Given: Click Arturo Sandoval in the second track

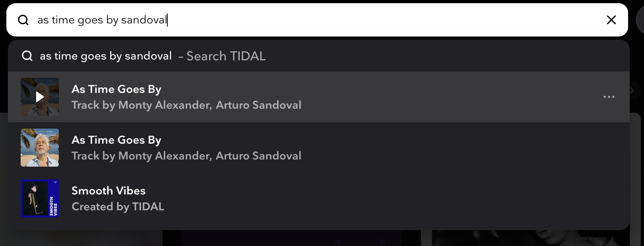Looking at the screenshot, I should point(258,156).
